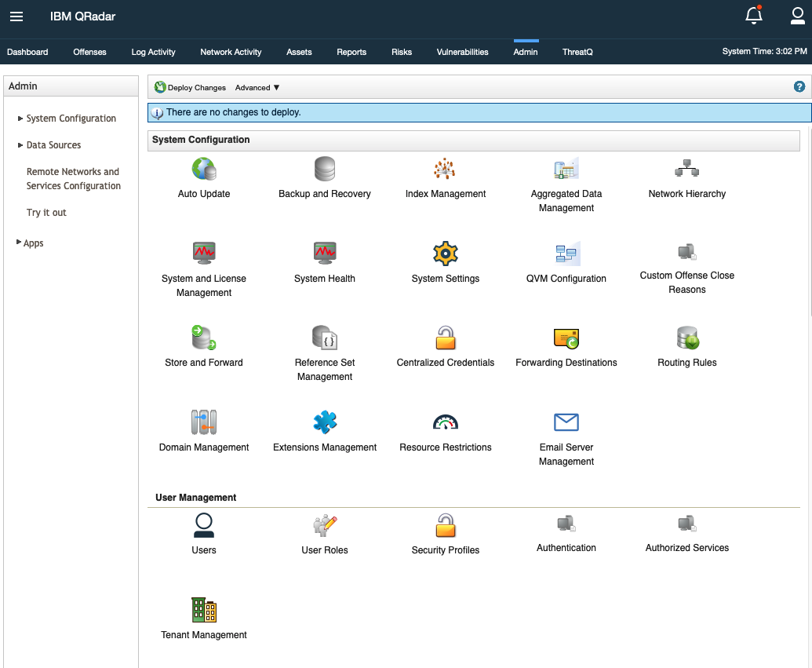Switch to the Reports tab

(351, 52)
